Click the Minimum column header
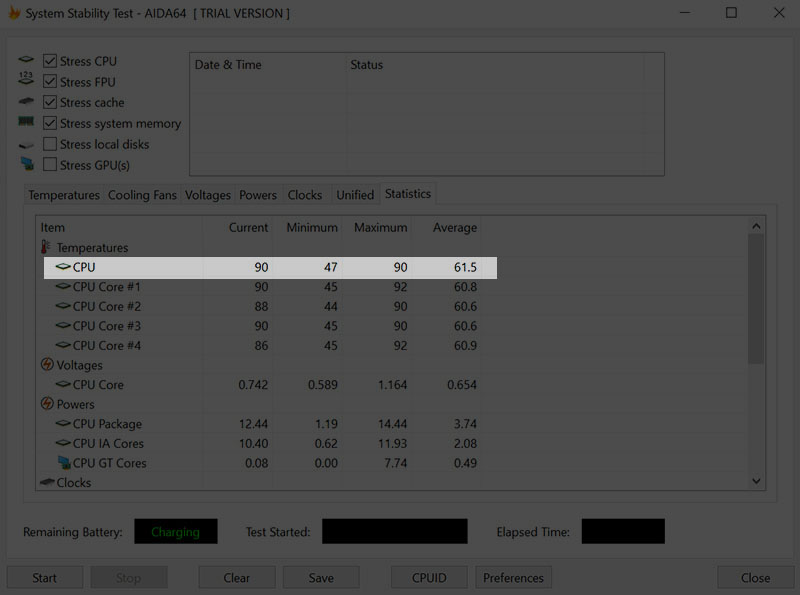 click(308, 228)
